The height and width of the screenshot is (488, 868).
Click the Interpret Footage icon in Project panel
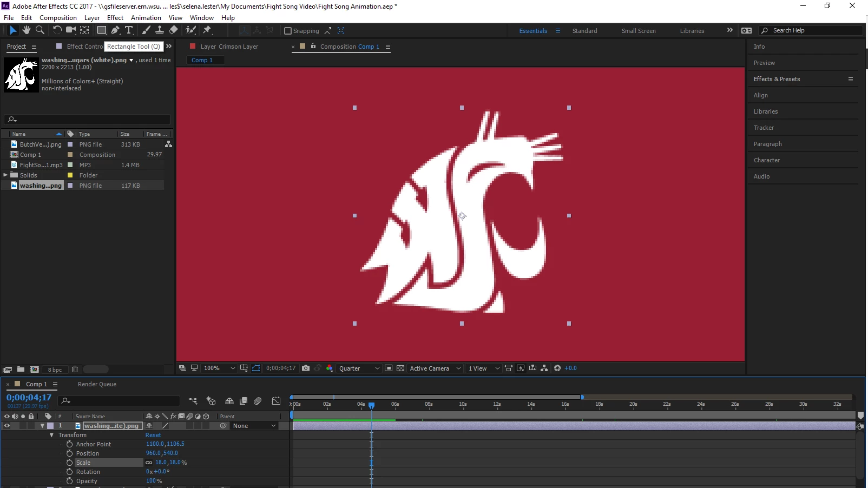(x=7, y=370)
